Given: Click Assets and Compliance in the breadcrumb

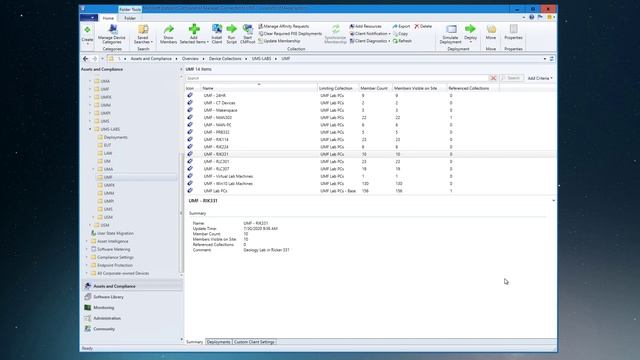Looking at the screenshot, I should coord(151,59).
